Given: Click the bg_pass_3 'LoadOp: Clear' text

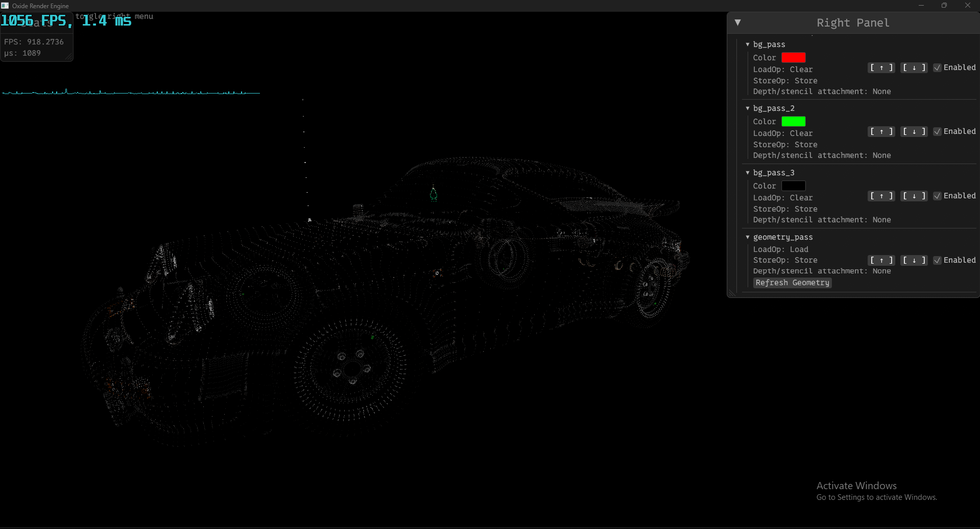Looking at the screenshot, I should pyautogui.click(x=783, y=198).
